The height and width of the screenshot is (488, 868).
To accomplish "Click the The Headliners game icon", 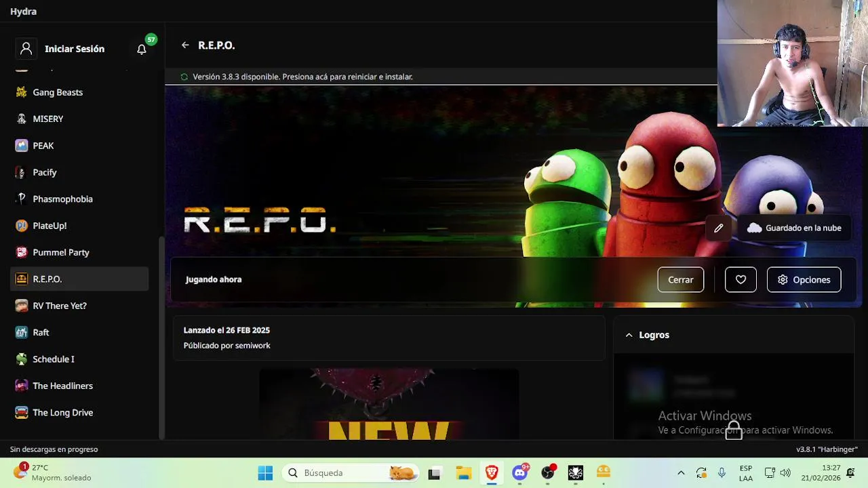I will (x=22, y=386).
